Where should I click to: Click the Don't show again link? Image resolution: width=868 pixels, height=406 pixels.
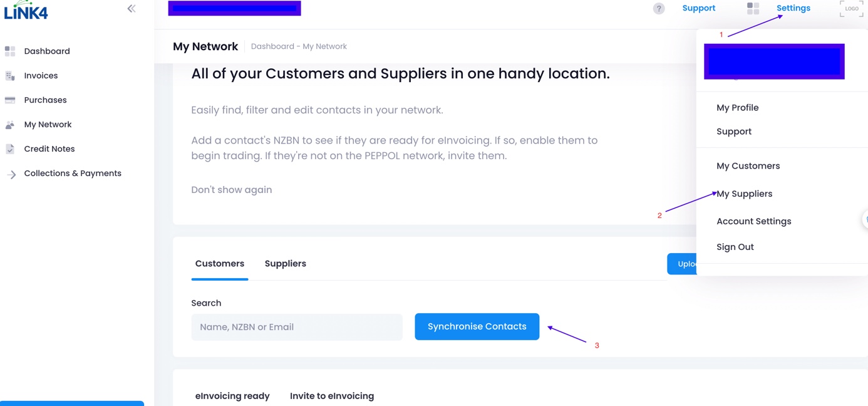tap(231, 190)
